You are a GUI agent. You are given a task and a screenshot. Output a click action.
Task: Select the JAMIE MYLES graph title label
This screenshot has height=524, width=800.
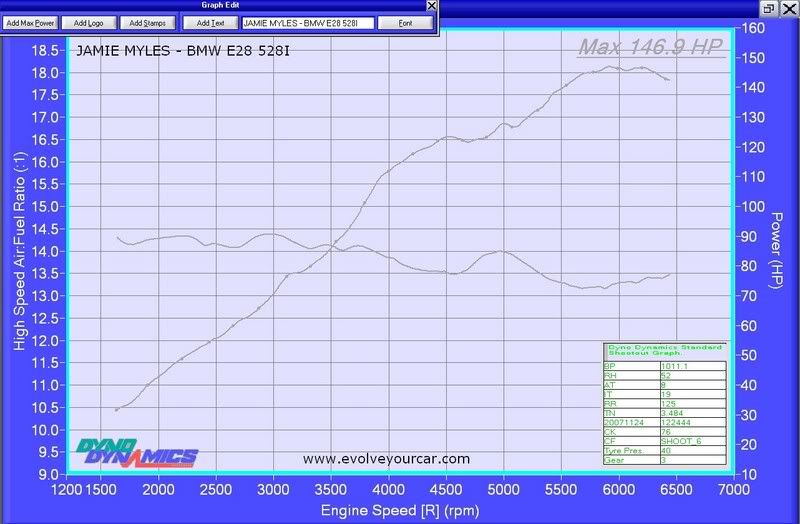tap(185, 50)
